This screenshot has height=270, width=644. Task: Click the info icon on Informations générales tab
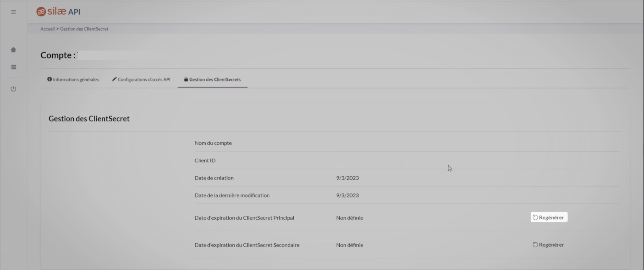tap(49, 79)
